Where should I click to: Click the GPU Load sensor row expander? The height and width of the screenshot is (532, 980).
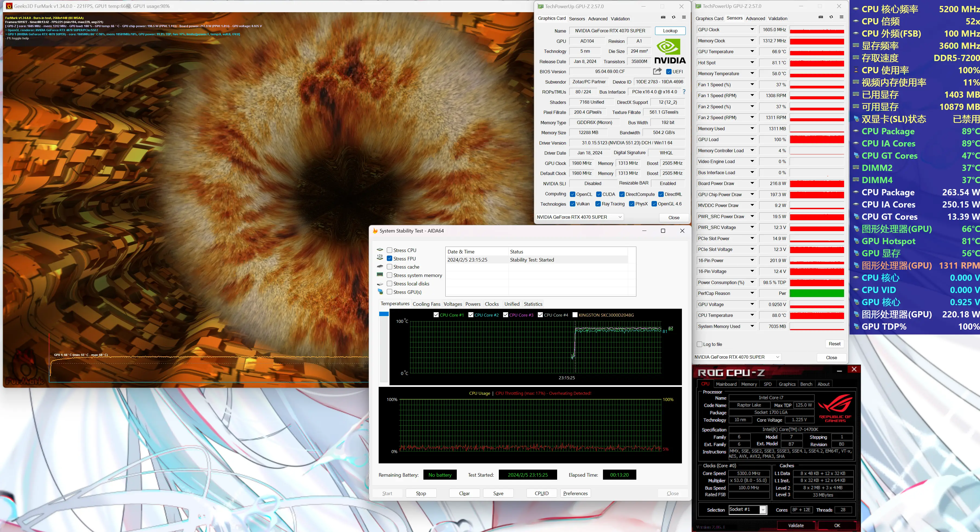tap(752, 139)
